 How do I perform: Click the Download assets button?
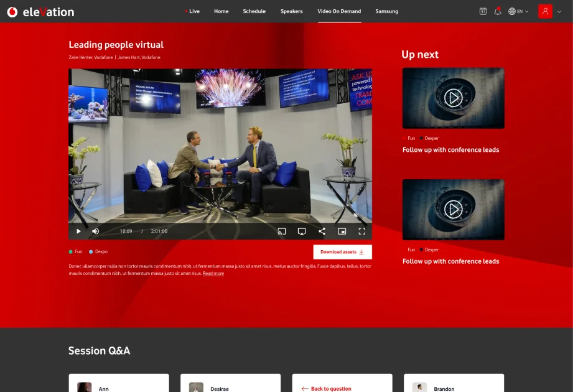point(342,252)
